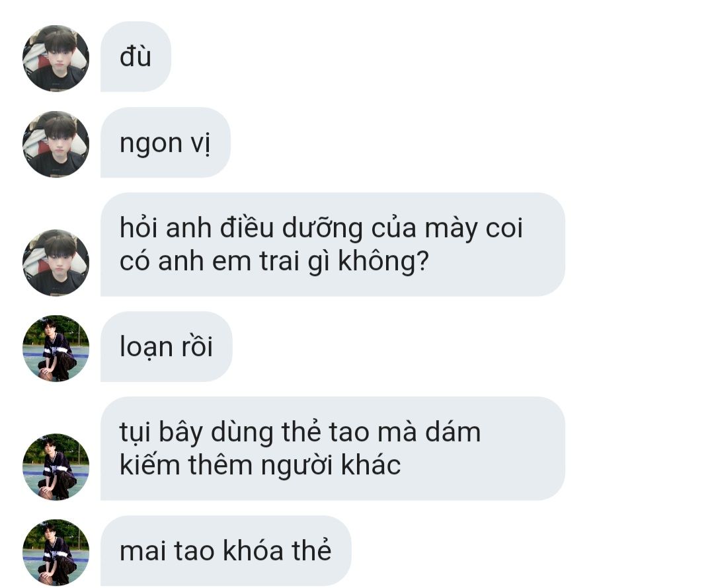The width and height of the screenshot is (714, 588).
Task: Tap the 'loạn rồi' chat bubble
Action: pyautogui.click(x=166, y=346)
